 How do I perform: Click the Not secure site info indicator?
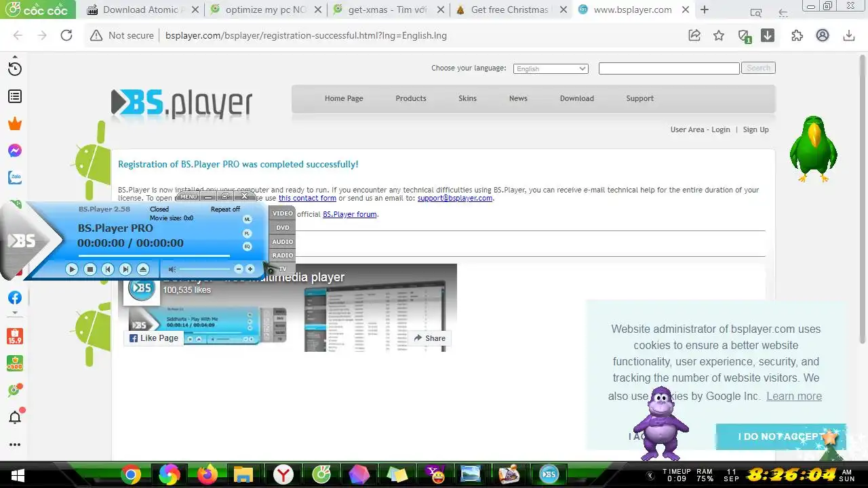(x=123, y=35)
